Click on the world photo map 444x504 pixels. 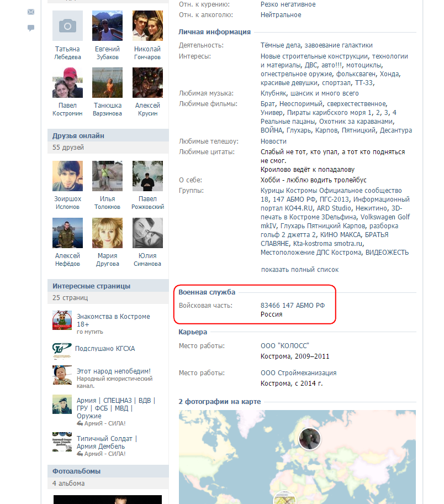[298, 457]
